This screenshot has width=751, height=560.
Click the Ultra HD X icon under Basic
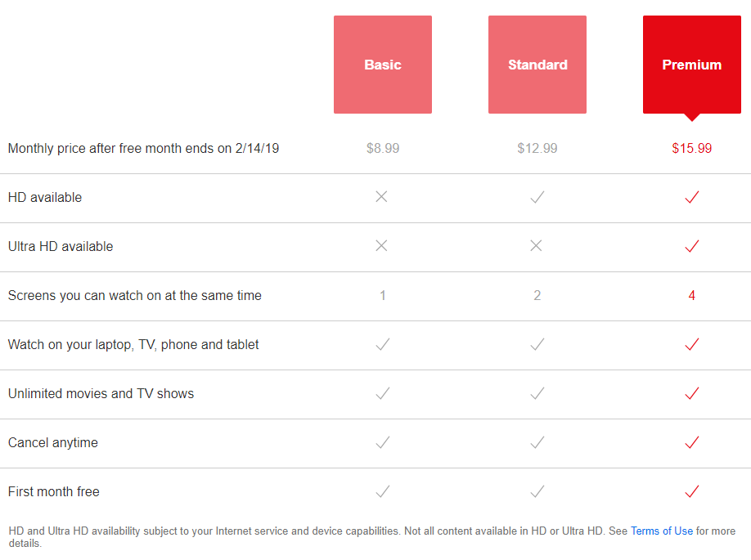point(382,246)
